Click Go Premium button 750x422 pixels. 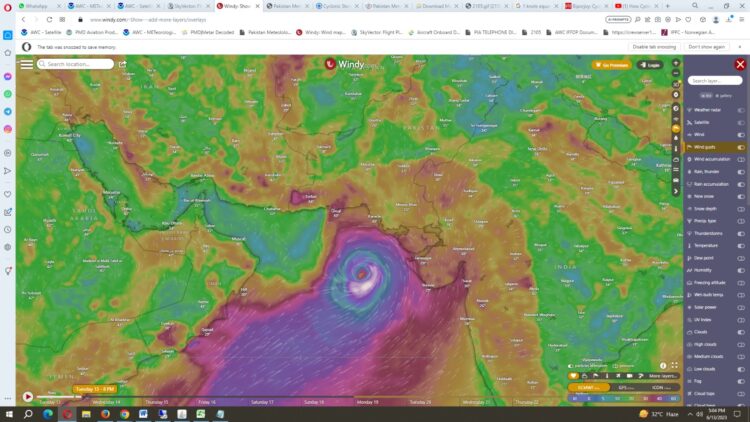(612, 65)
